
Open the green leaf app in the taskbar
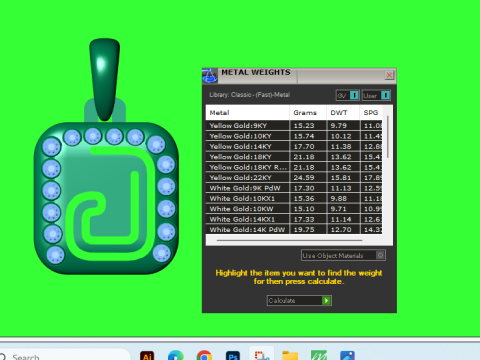pyautogui.click(x=319, y=355)
